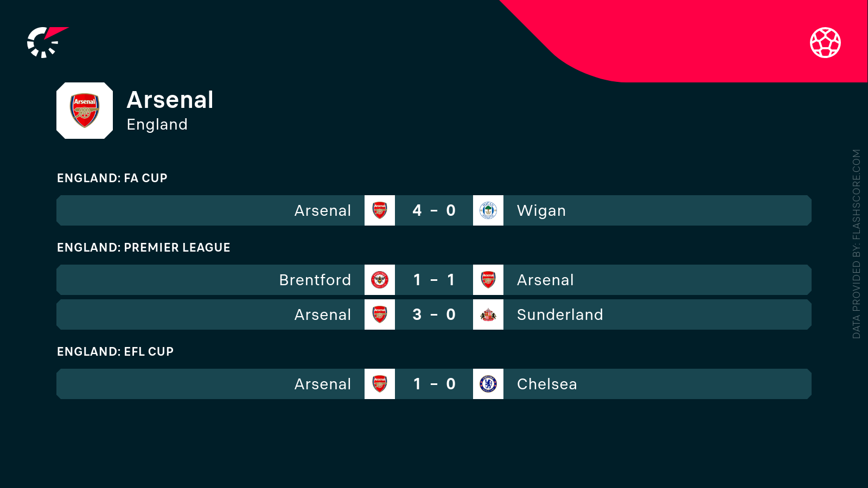This screenshot has height=488, width=868.
Task: Click the Chelsea team name
Action: point(547,384)
